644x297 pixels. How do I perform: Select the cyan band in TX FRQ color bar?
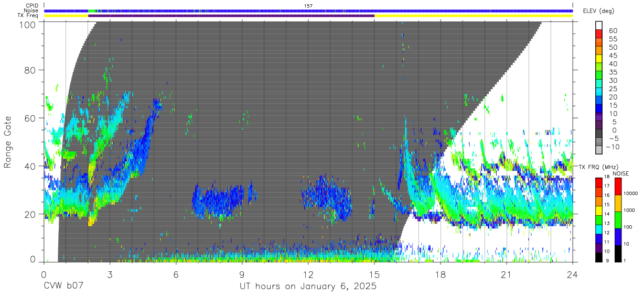599,229
